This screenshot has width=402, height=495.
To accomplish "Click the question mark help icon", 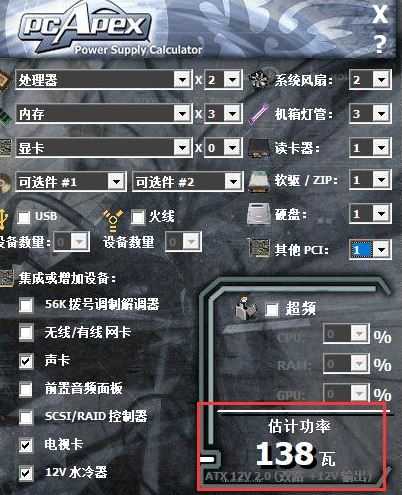I will pos(380,44).
